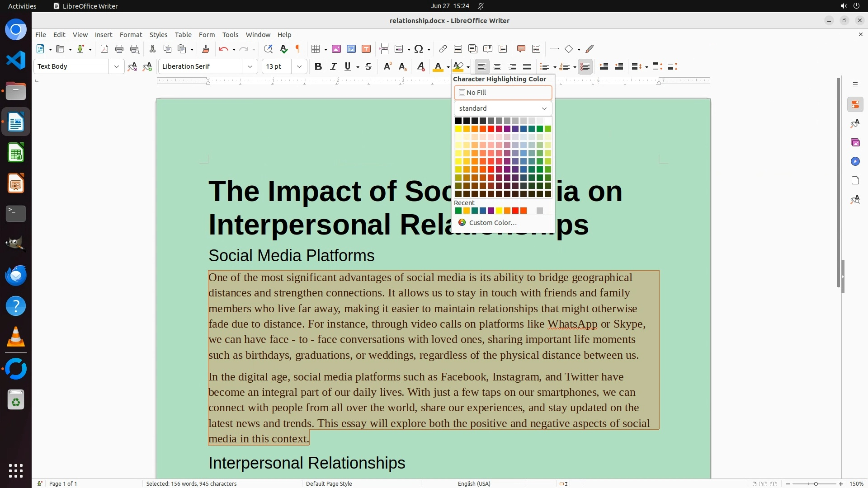Open the Format menu
Viewport: 868px width, 488px height.
tap(131, 34)
